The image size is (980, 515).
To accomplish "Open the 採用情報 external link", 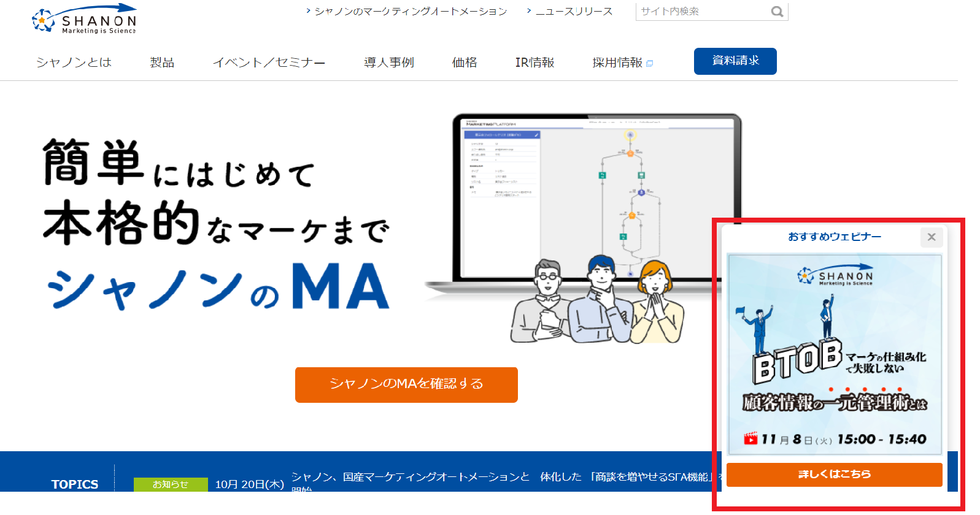I will pos(622,62).
